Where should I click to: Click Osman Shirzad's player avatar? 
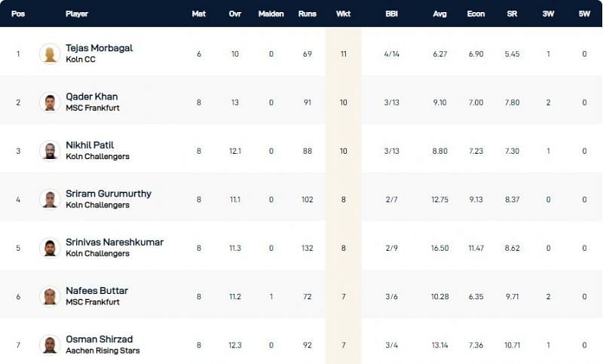(x=50, y=344)
